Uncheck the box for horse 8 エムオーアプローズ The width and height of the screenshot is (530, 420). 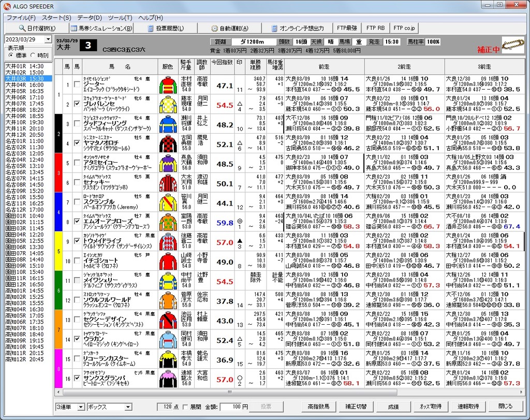coord(77,222)
